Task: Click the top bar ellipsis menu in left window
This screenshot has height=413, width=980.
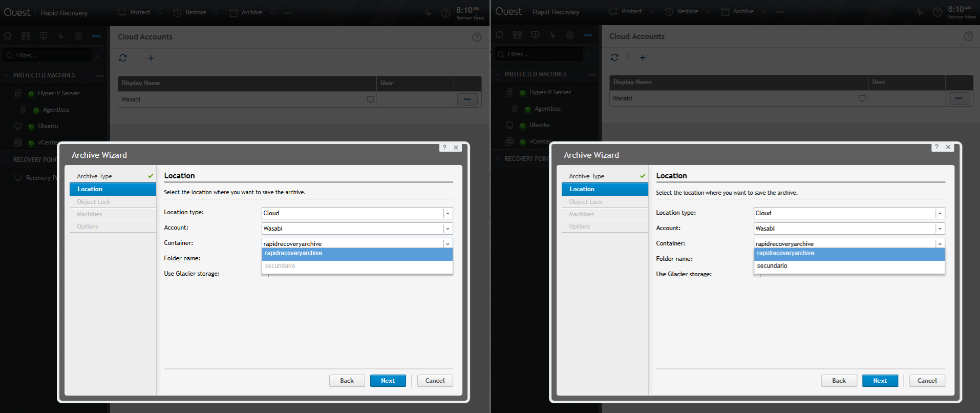Action: 288,13
